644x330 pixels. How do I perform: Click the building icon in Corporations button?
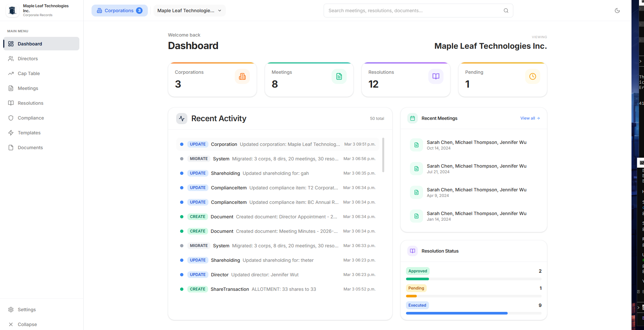[x=99, y=11]
